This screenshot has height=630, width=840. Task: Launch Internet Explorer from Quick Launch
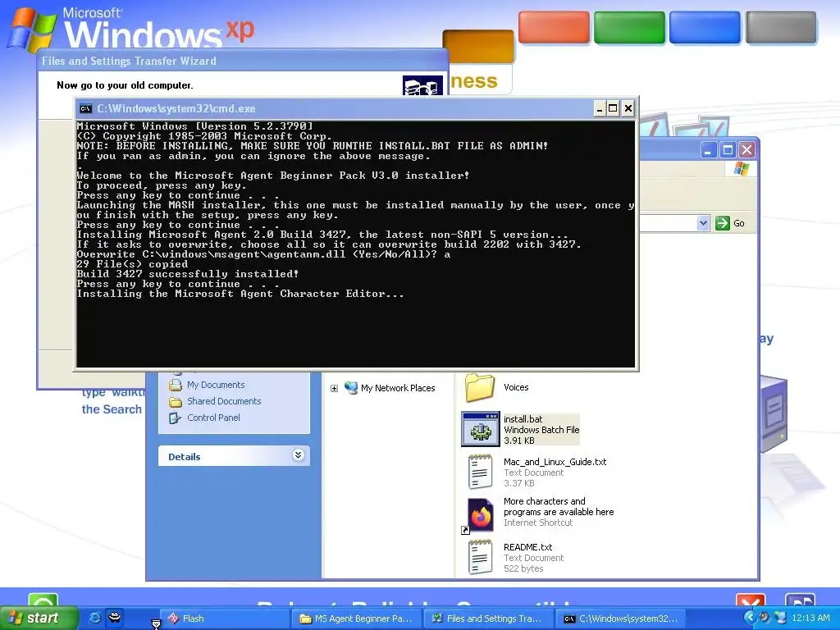tap(94, 618)
